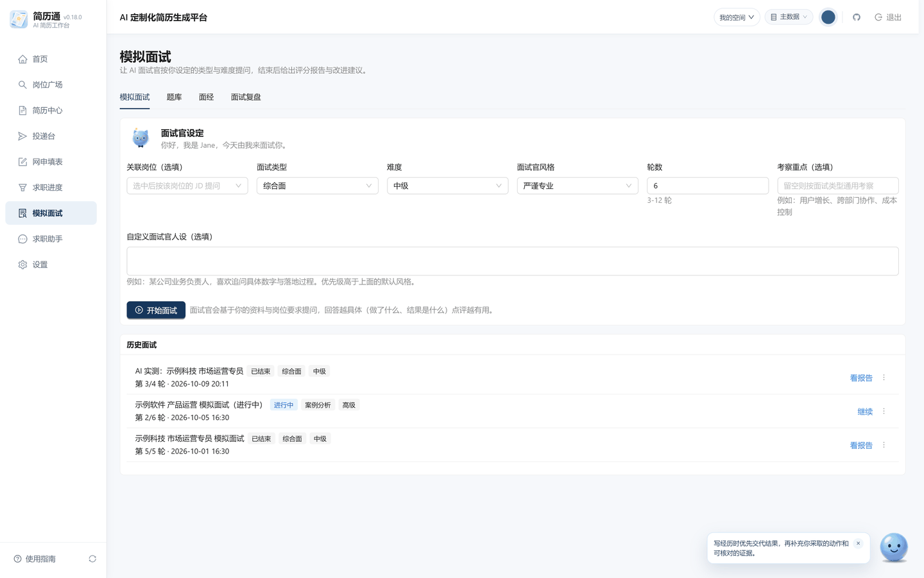Select the 进行中 status tag
Screen dimensions: 924x578
(284, 405)
